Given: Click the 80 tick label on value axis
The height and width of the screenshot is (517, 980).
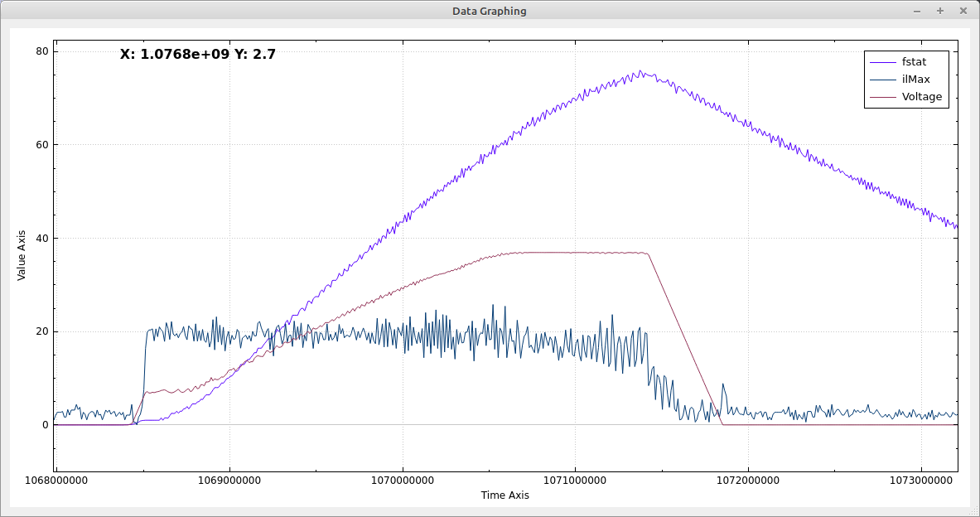Looking at the screenshot, I should (40, 51).
